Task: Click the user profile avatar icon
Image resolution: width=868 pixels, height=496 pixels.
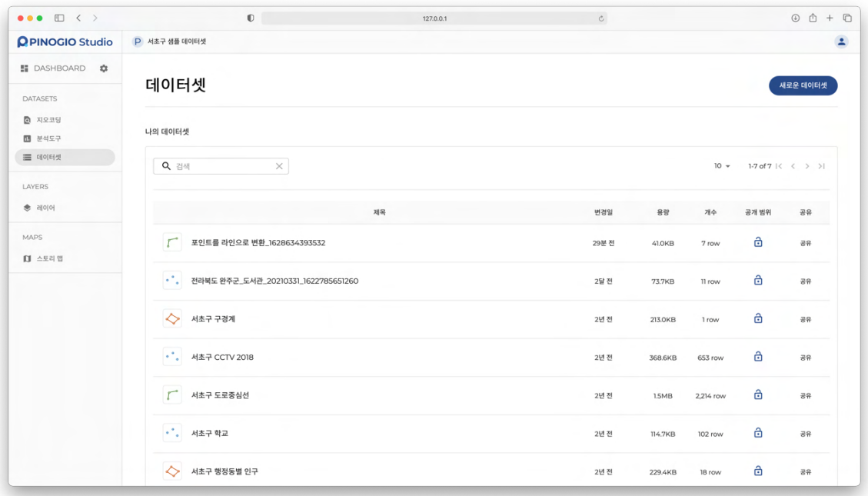Action: pyautogui.click(x=841, y=42)
